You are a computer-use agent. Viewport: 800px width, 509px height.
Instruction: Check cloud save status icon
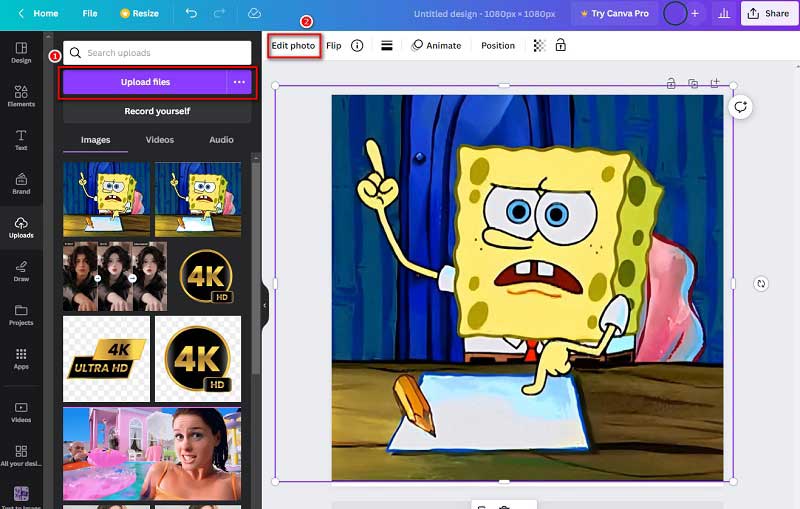[x=254, y=13]
